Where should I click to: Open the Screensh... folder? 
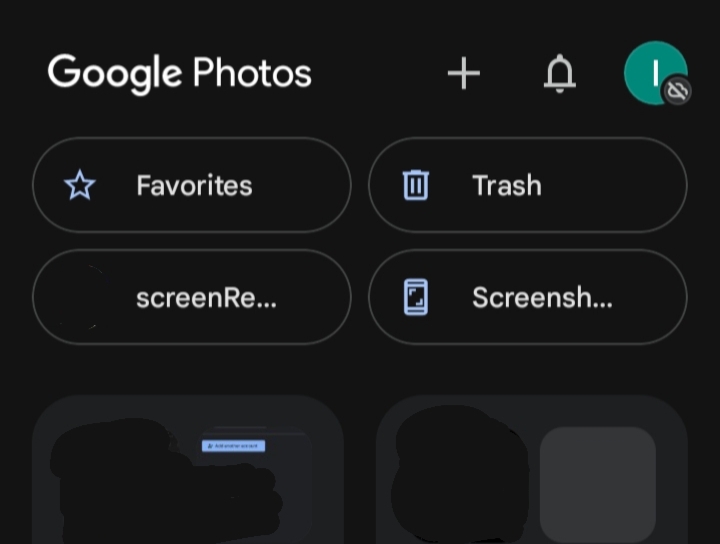[528, 297]
